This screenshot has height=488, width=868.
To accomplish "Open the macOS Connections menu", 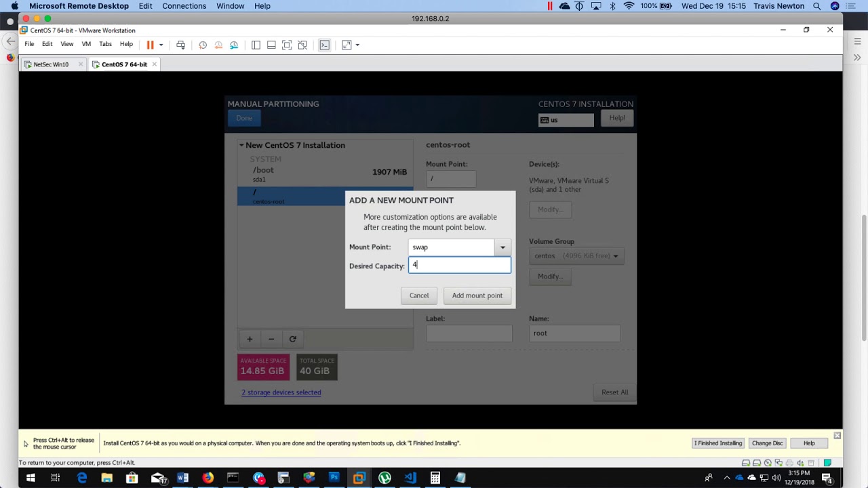I will click(184, 6).
